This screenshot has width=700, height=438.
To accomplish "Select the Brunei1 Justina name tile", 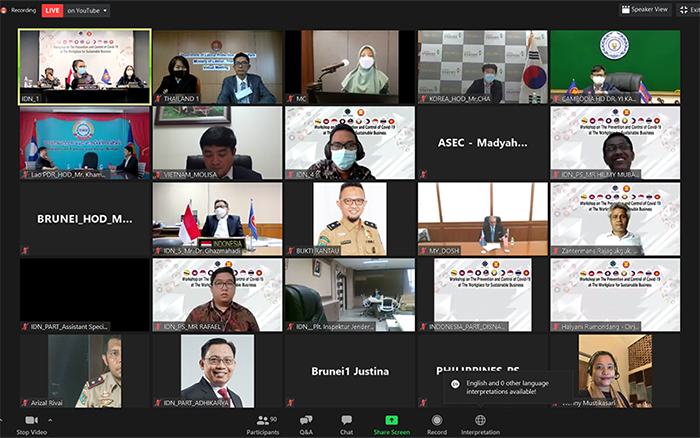I will pyautogui.click(x=349, y=369).
